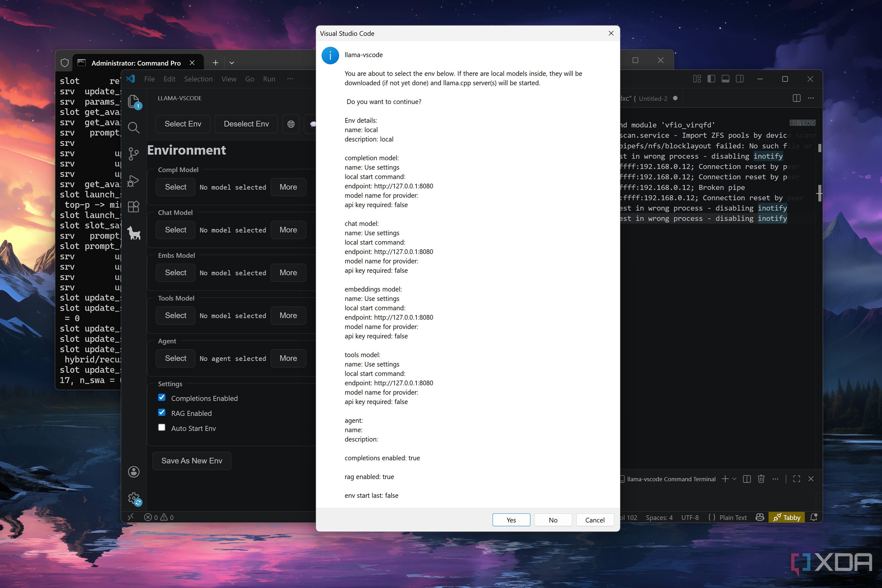Click Select under Agent section

point(176,358)
